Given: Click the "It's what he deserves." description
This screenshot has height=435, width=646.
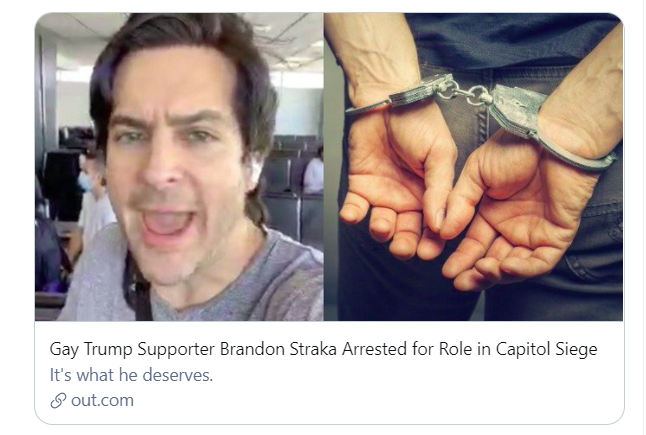Looking at the screenshot, I should pos(131,375).
